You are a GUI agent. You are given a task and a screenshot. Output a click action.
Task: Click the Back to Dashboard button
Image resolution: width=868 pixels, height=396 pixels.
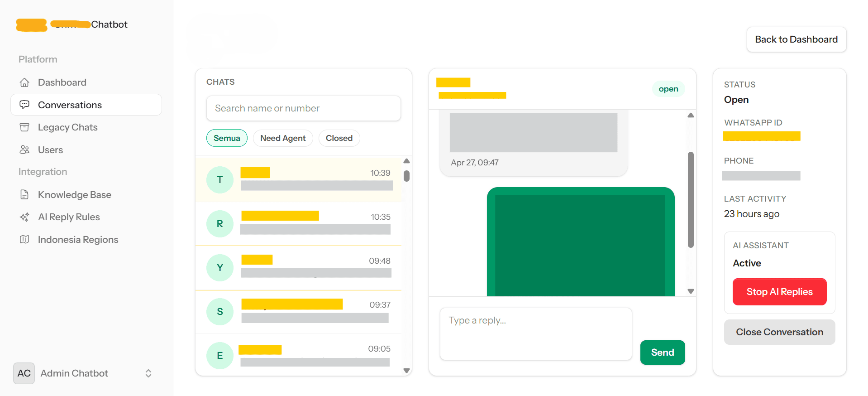click(x=796, y=39)
